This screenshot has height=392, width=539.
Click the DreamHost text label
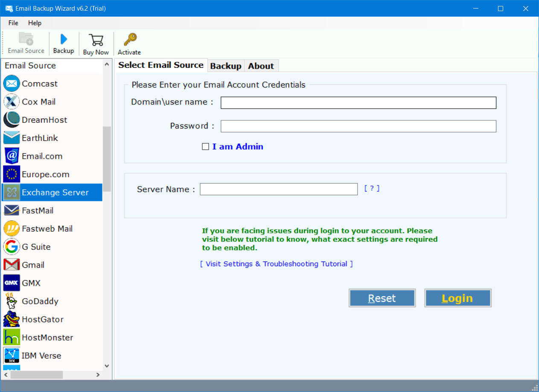pyautogui.click(x=44, y=120)
